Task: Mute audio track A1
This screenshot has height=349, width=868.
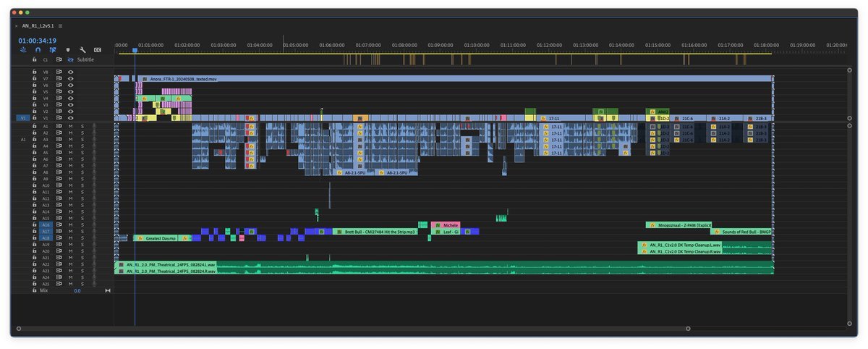Action: (x=71, y=127)
